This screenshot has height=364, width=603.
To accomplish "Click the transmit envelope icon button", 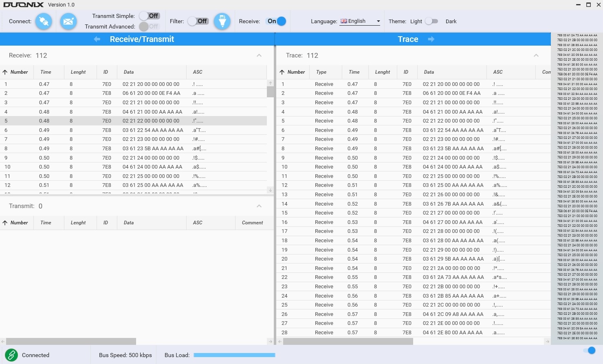I will pos(68,22).
